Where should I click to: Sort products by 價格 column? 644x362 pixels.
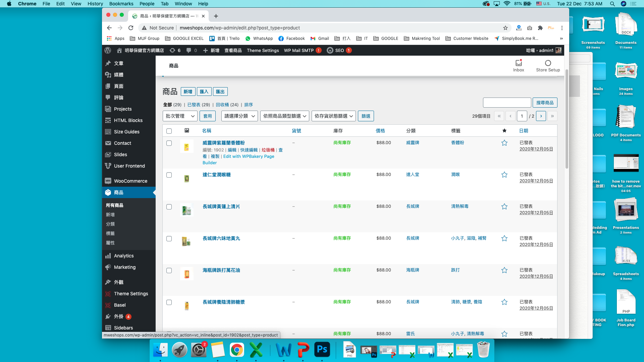(380, 131)
